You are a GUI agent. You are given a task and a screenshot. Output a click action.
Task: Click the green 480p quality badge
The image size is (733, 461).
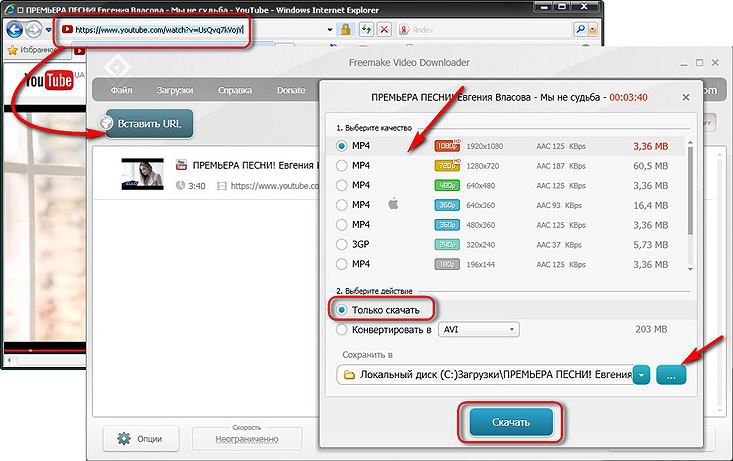point(447,185)
